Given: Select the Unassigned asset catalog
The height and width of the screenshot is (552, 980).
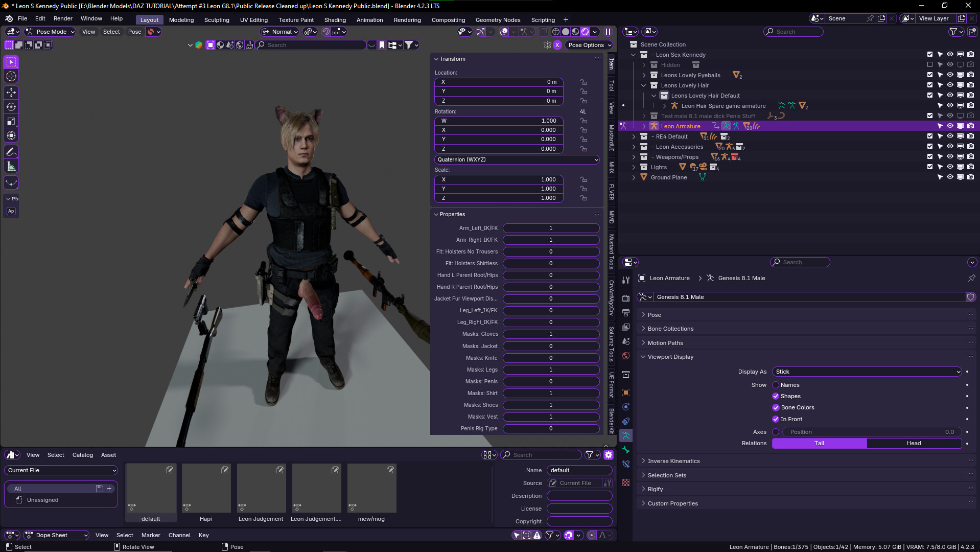Looking at the screenshot, I should (x=43, y=500).
